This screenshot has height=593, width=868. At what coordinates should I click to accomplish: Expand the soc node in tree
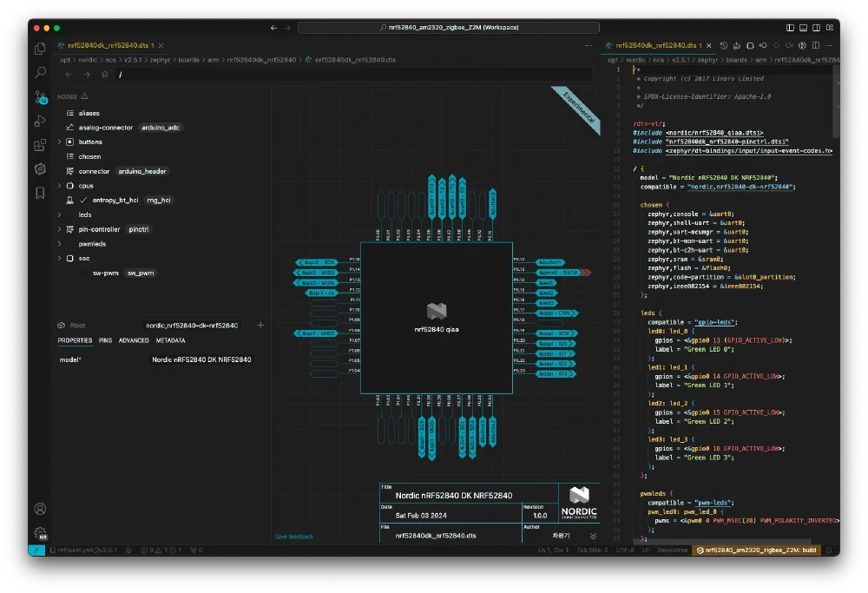[59, 258]
